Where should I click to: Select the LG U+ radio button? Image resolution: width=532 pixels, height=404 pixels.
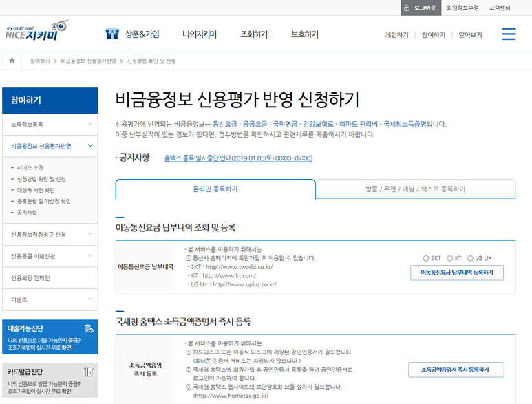point(470,259)
